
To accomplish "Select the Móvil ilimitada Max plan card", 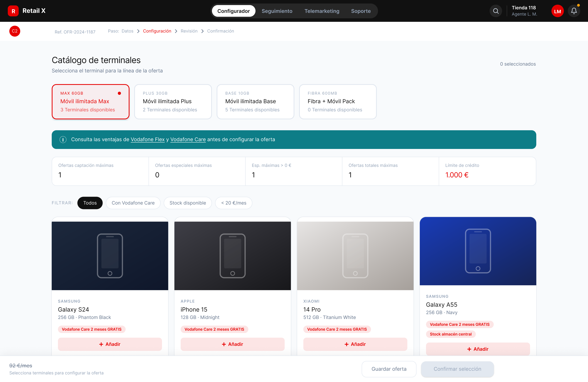I will click(90, 102).
